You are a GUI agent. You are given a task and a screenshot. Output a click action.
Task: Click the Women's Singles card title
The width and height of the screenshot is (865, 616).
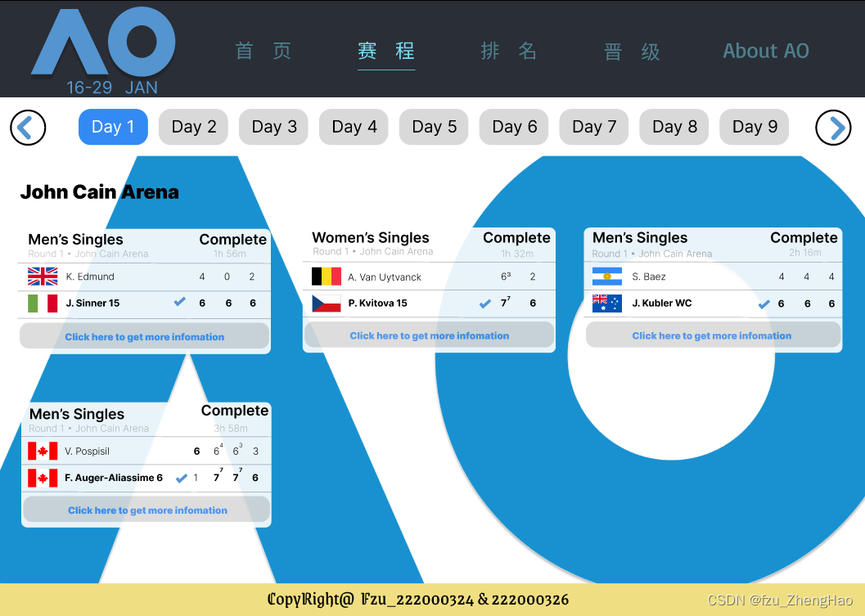point(371,238)
